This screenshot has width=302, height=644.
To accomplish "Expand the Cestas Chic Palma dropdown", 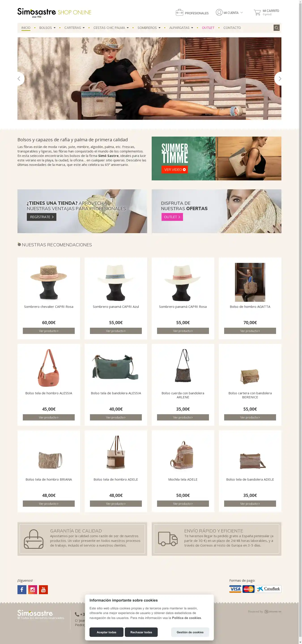I will (111, 28).
